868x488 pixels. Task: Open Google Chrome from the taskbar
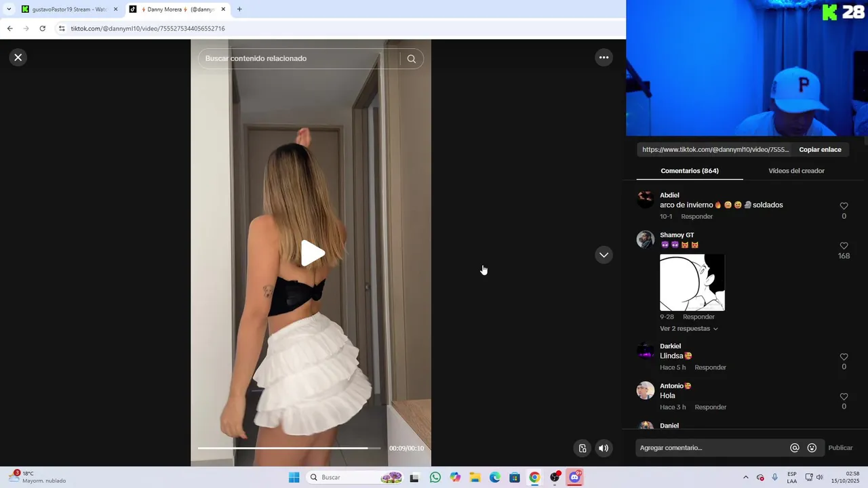pos(534,478)
